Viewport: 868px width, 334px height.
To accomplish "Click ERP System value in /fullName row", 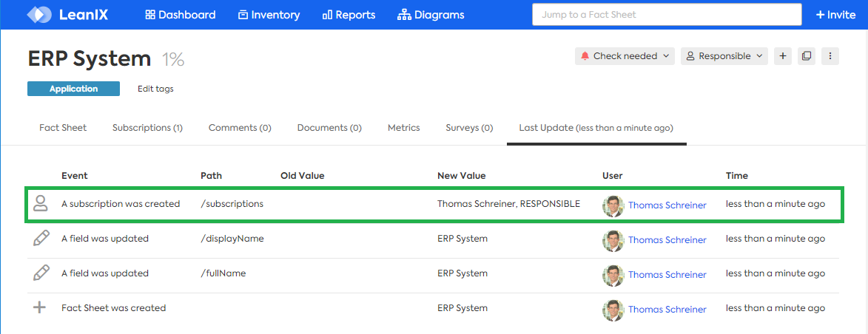I will click(462, 273).
